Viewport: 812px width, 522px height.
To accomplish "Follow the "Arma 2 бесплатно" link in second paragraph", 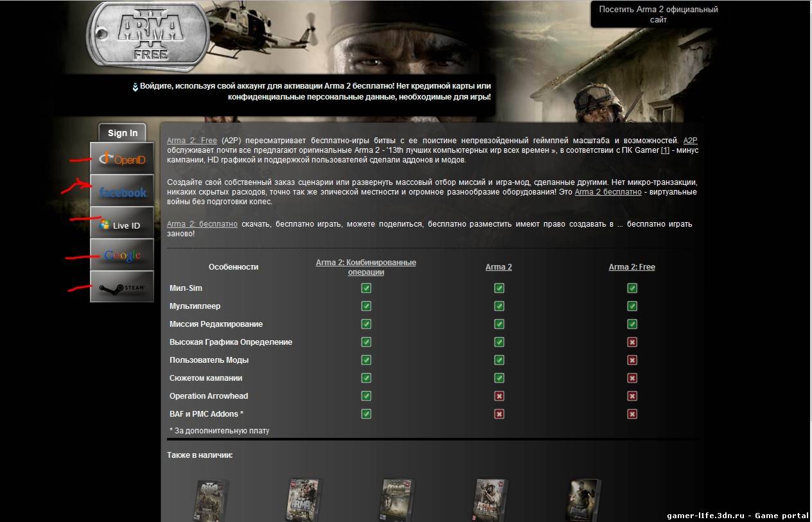I will point(608,192).
